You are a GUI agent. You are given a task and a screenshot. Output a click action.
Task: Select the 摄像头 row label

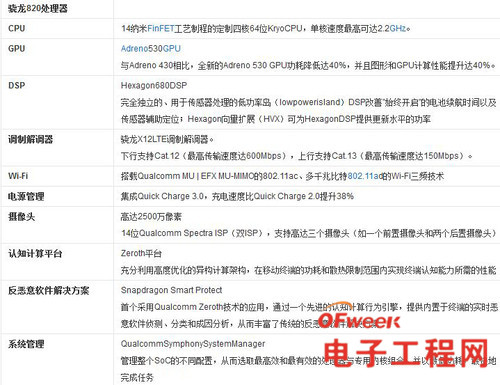pos(22,217)
